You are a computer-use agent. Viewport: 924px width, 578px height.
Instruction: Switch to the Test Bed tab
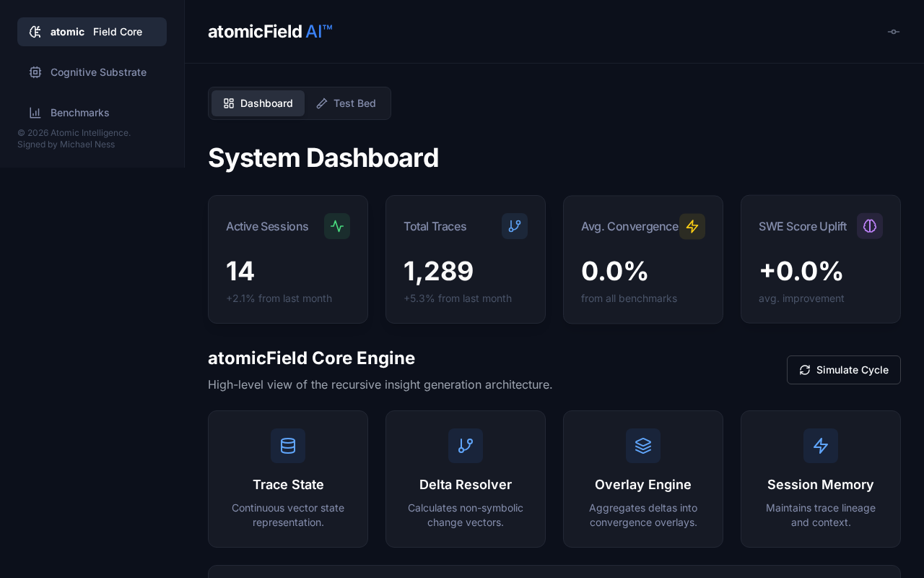[346, 103]
